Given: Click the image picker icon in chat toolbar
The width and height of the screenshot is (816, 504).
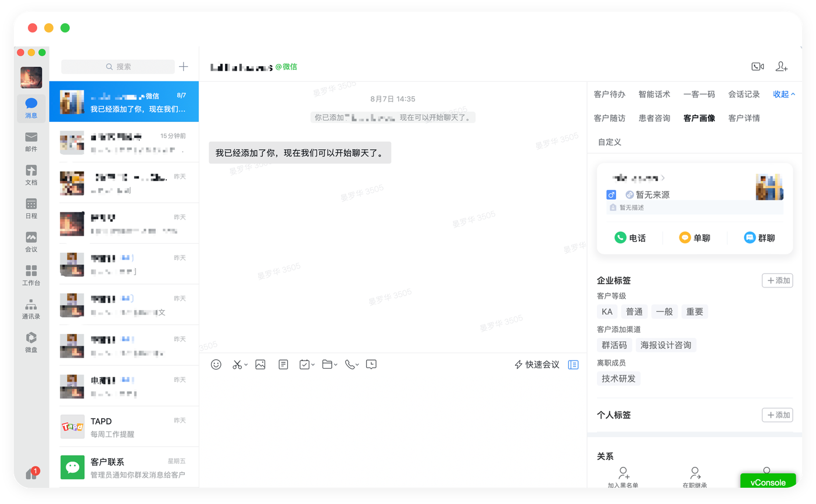Looking at the screenshot, I should (260, 365).
